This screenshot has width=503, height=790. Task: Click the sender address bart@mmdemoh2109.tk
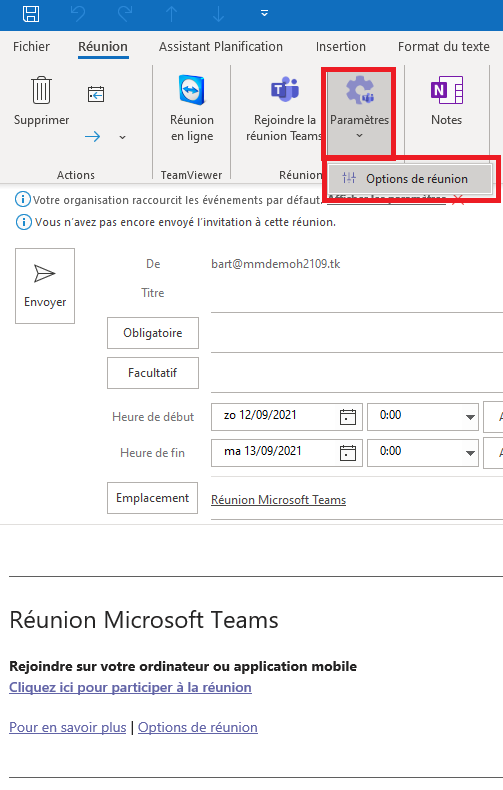point(276,264)
